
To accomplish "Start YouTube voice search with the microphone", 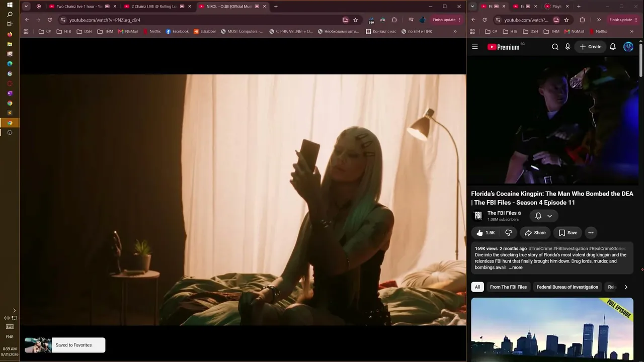I will (568, 47).
